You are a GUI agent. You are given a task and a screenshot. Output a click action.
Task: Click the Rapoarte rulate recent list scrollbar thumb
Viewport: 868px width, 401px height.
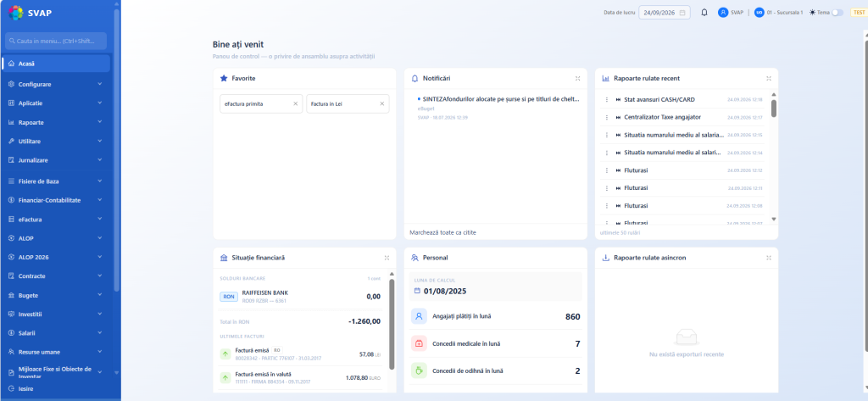[774, 108]
